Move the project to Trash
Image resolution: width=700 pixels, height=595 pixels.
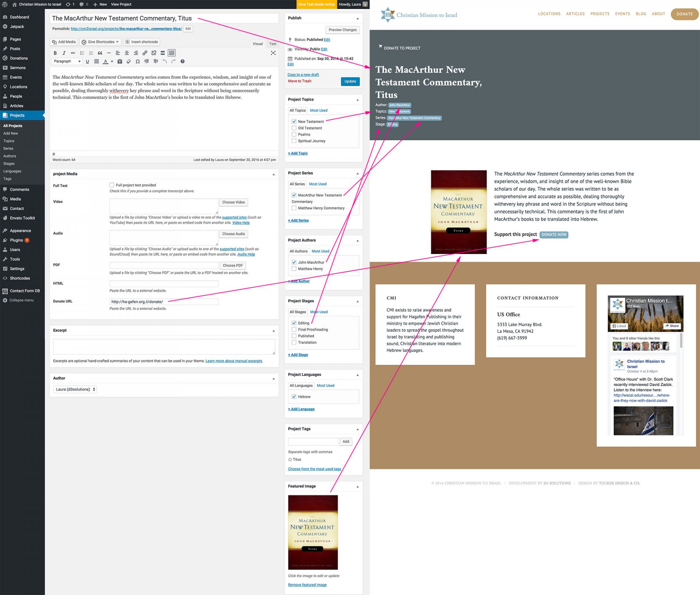[x=300, y=81]
